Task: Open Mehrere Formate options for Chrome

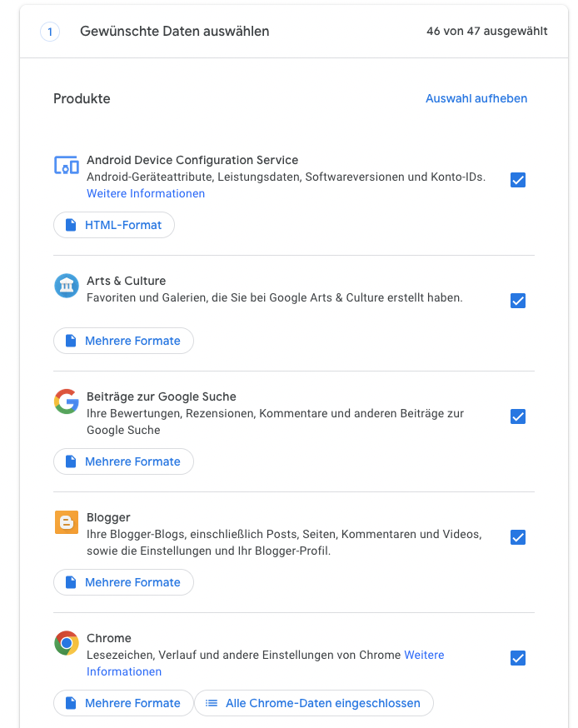Action: tap(123, 703)
